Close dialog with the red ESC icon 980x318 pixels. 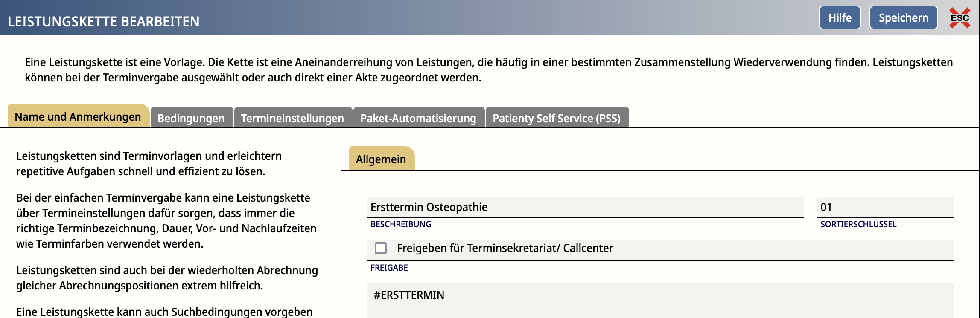[960, 18]
